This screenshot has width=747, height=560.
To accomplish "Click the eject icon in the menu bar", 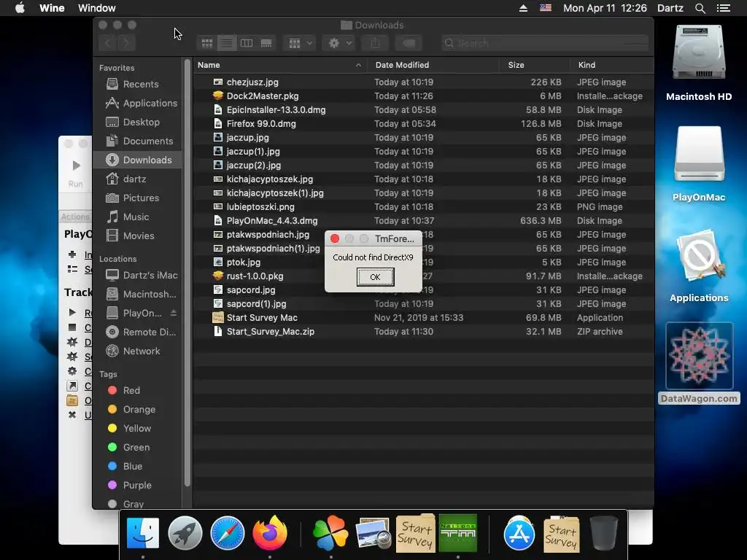I will [x=523, y=8].
